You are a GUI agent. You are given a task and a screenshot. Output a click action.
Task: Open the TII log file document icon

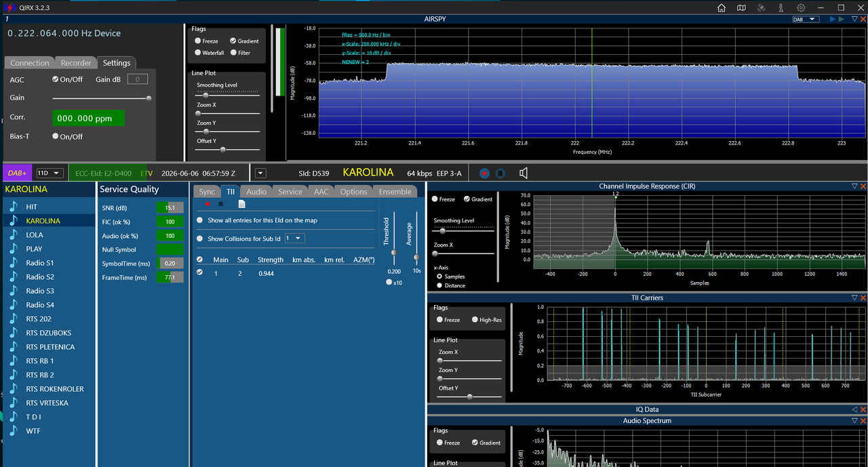tap(241, 203)
